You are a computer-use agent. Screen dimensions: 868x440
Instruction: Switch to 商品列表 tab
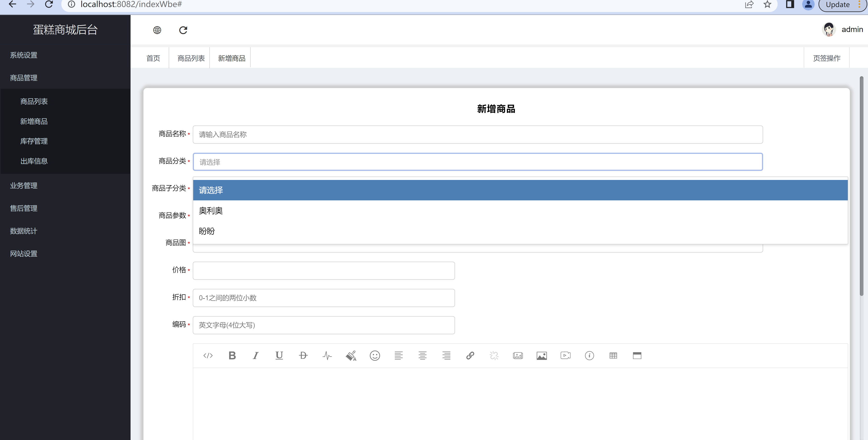pos(191,58)
